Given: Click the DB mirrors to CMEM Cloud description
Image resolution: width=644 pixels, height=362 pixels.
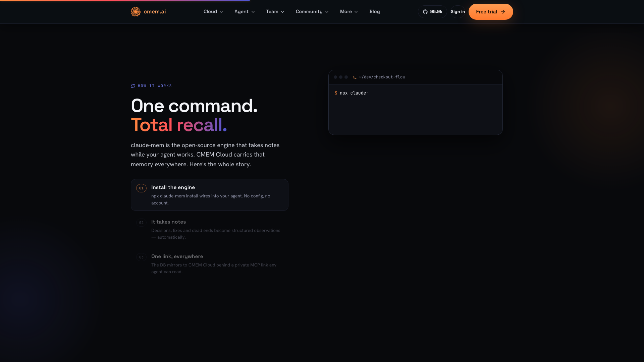Looking at the screenshot, I should (214, 268).
